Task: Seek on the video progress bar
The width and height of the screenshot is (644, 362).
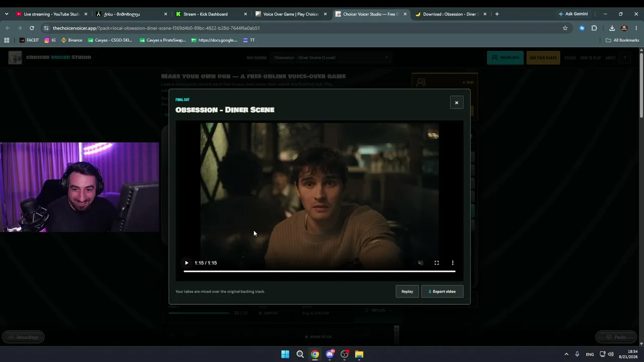Action: [319, 271]
